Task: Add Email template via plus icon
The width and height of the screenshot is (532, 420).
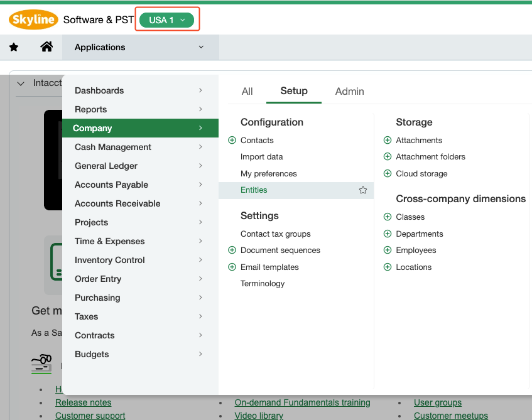Action: (232, 267)
